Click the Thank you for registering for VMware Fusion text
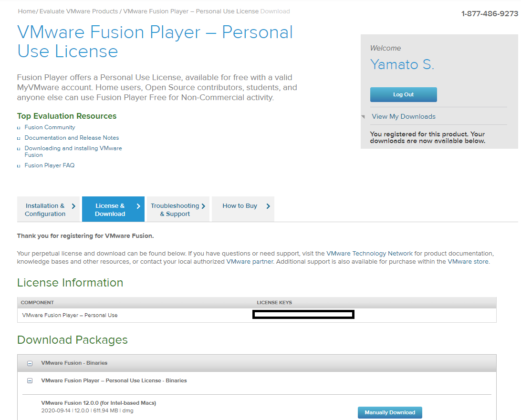 [x=85, y=236]
